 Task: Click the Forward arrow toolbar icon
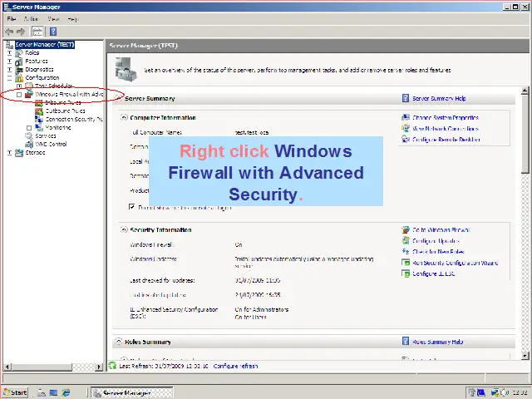(21, 32)
